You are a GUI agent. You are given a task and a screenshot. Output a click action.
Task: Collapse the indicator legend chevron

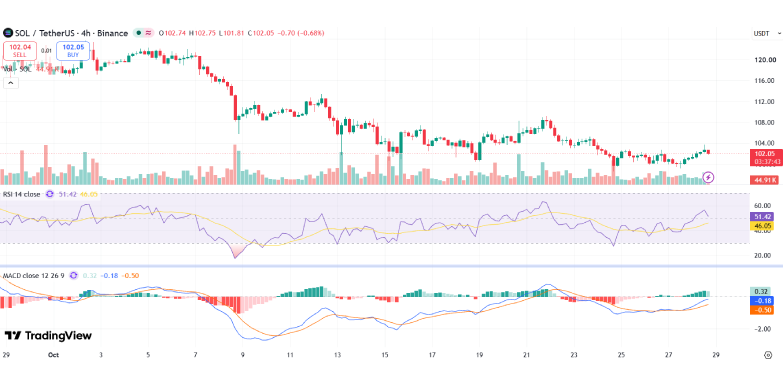coord(11,83)
